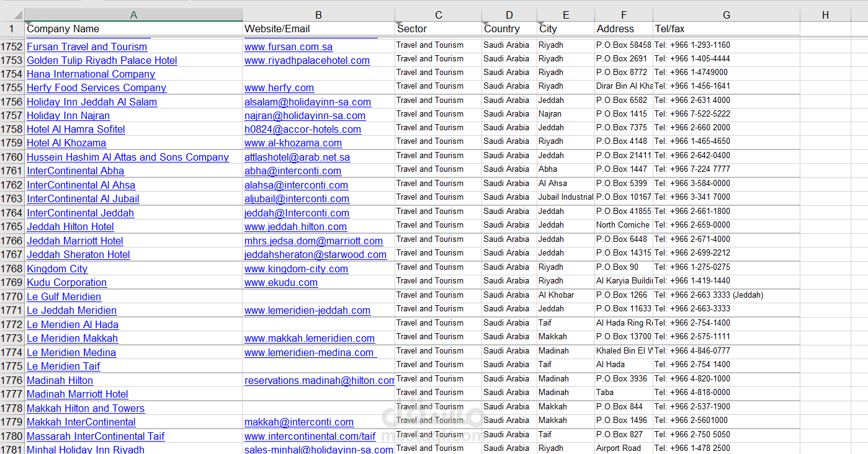
Task: Open Madinah Hilton company link
Action: click(x=60, y=381)
